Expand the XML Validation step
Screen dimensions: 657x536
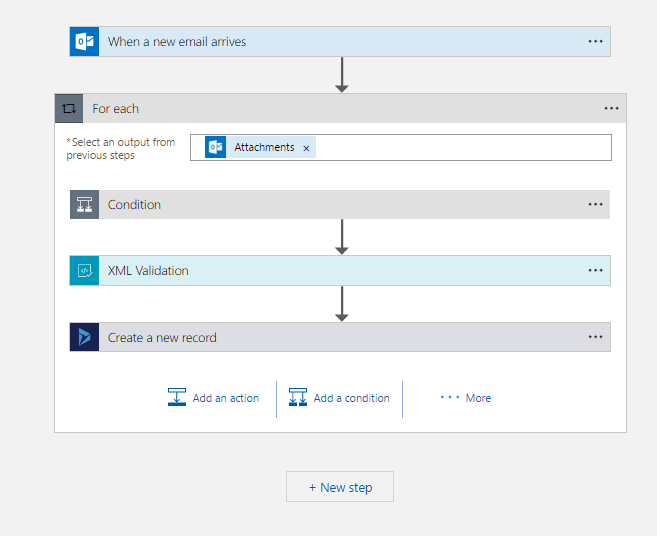click(340, 271)
